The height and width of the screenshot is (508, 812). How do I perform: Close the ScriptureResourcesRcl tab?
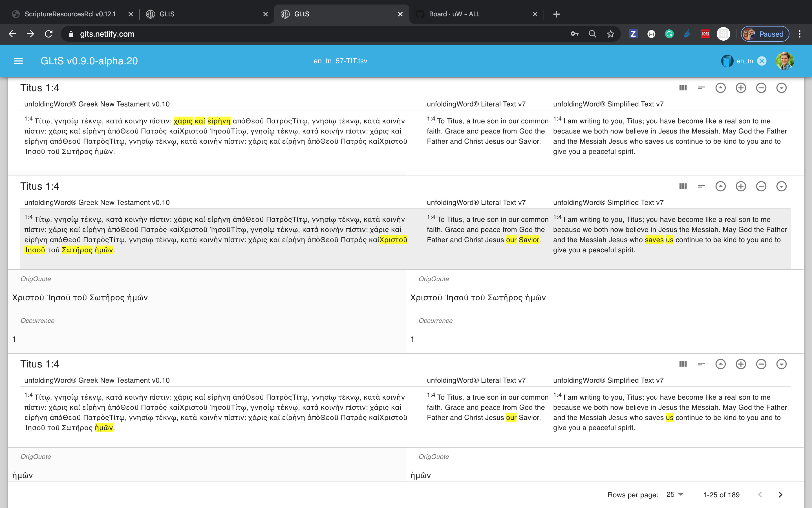tap(131, 14)
